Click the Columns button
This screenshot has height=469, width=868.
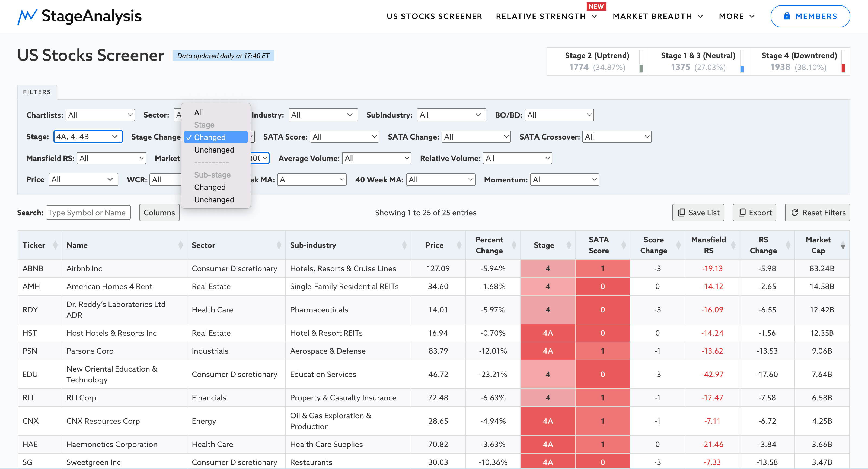point(159,213)
